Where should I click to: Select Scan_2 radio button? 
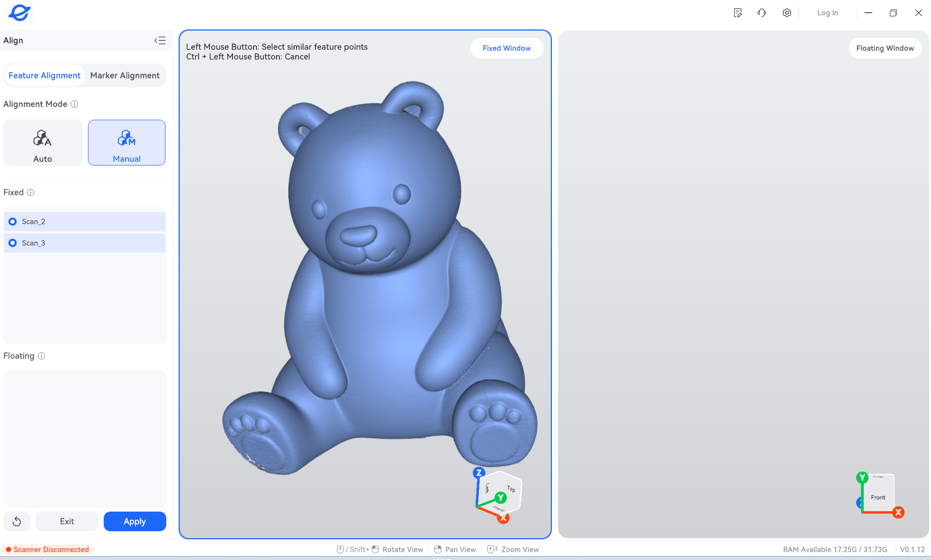[12, 222]
